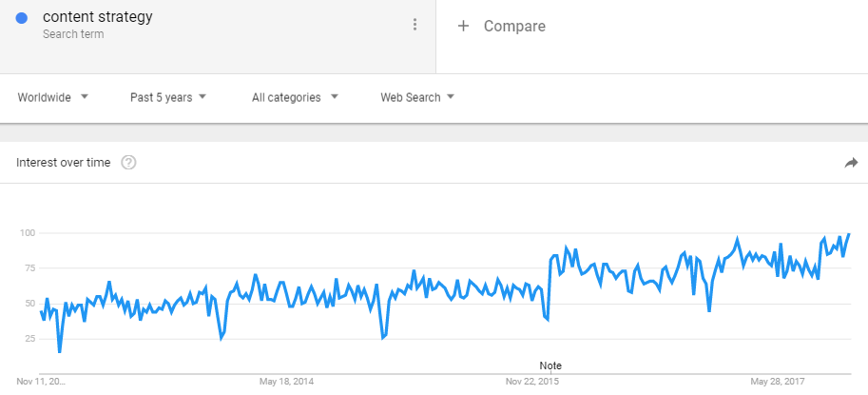Click the Nov 22, 2015 axis label
The width and height of the screenshot is (868, 395).
click(532, 382)
